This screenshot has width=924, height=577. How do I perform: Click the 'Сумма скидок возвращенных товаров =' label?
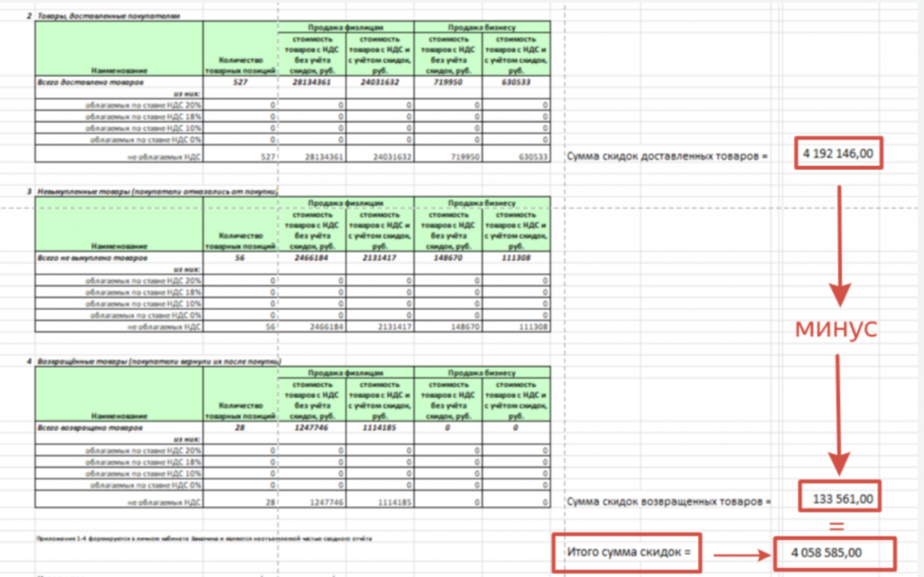click(x=669, y=498)
